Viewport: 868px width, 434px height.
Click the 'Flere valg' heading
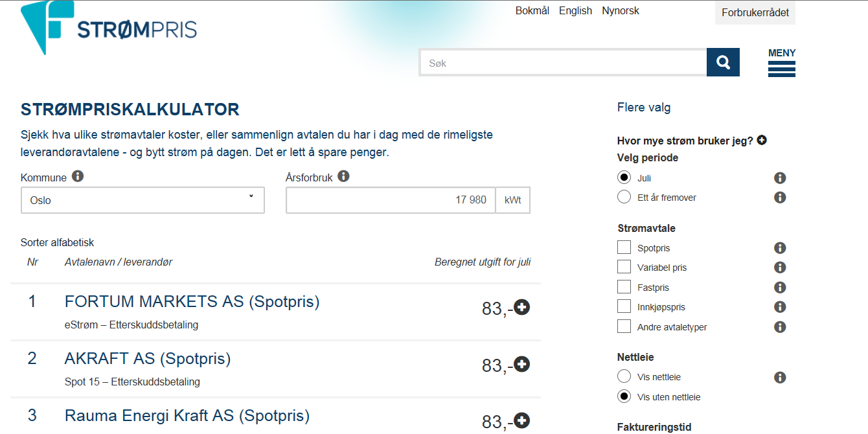coord(644,108)
